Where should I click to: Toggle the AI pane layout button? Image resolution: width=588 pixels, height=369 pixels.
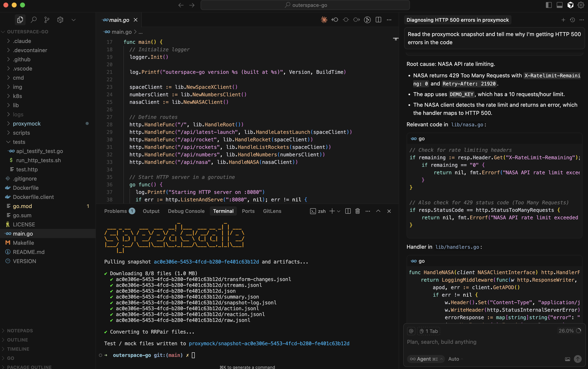(x=570, y=5)
